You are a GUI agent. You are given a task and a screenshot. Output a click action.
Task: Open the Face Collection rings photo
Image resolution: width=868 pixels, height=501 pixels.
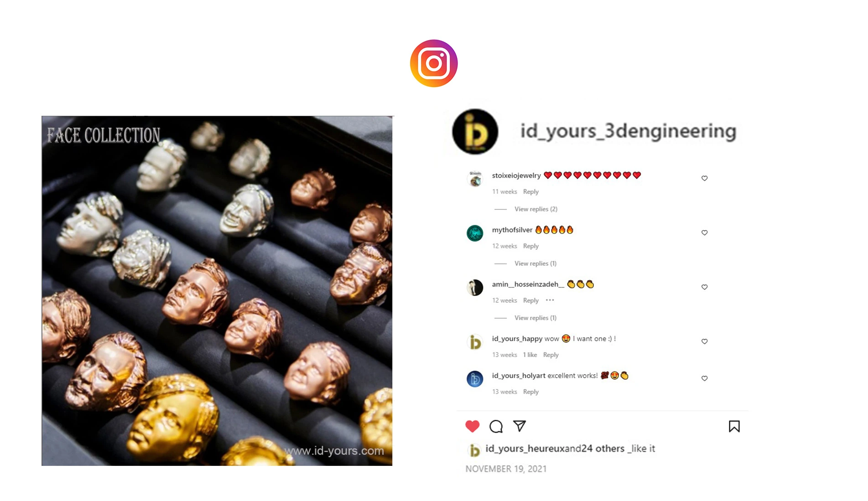[217, 291]
